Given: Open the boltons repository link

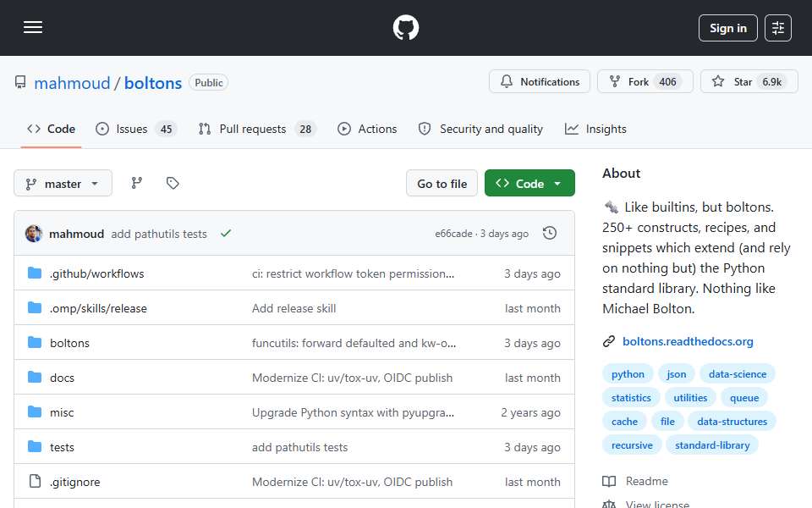Looking at the screenshot, I should pos(153,83).
